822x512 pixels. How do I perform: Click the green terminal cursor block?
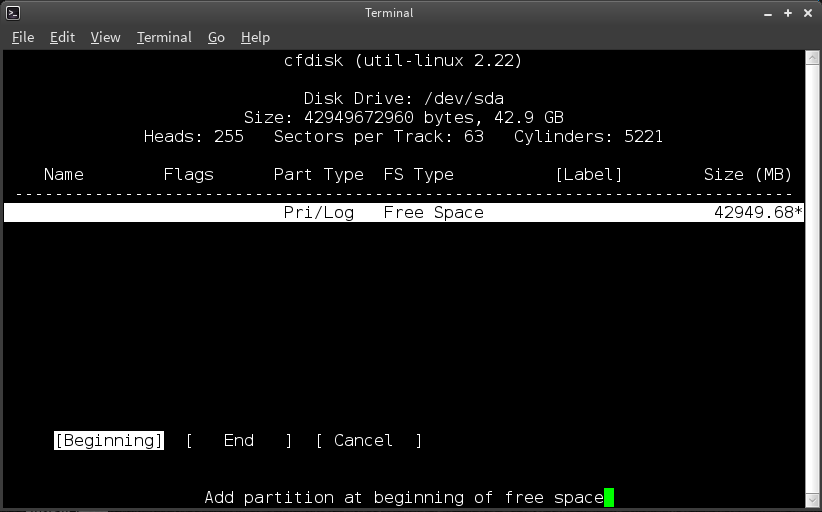609,497
